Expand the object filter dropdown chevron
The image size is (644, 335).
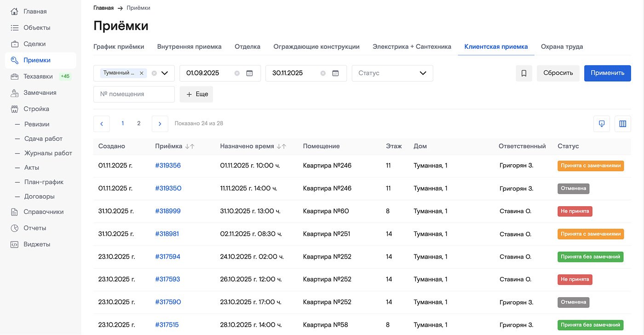pyautogui.click(x=165, y=73)
